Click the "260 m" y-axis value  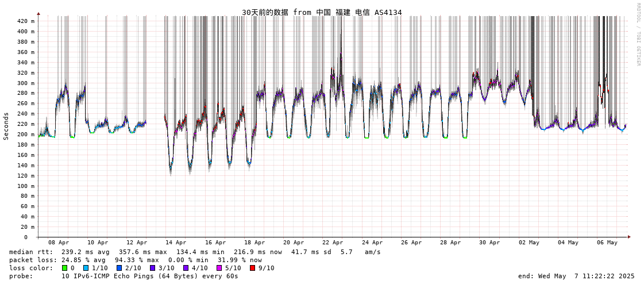coord(26,103)
